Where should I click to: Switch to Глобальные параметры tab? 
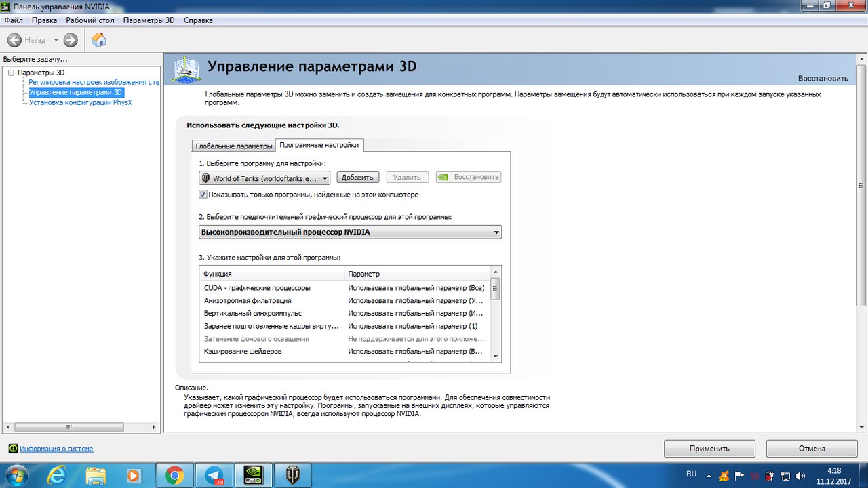pyautogui.click(x=233, y=146)
